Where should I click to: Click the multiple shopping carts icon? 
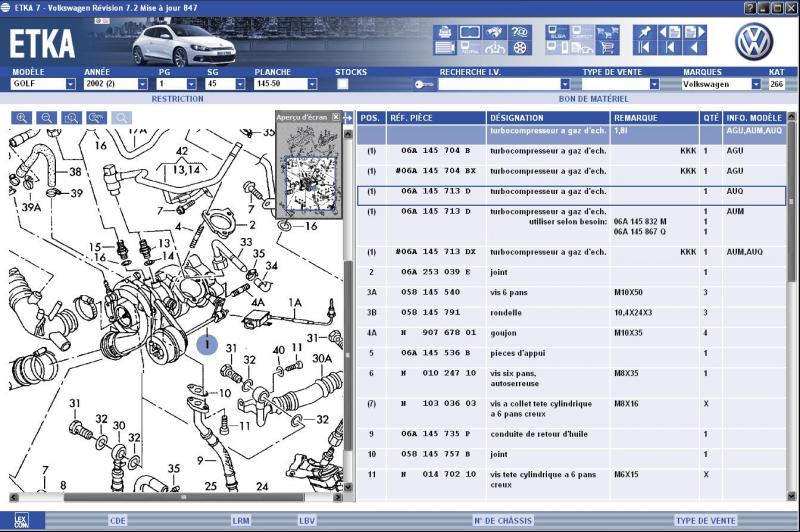tap(607, 33)
